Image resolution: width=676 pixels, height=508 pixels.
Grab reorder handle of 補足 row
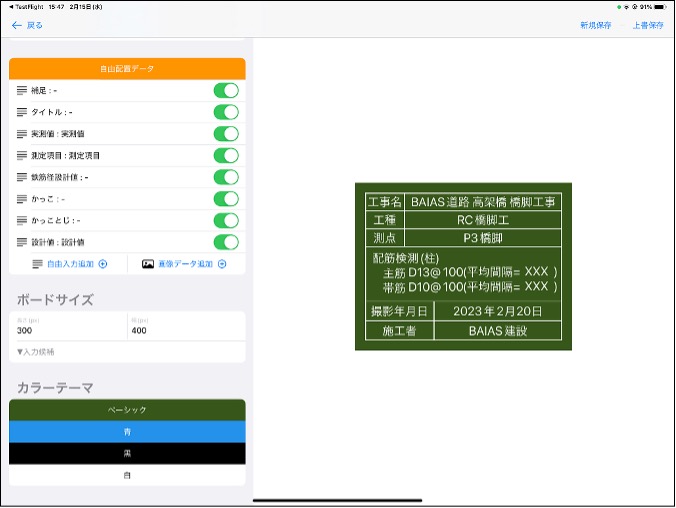coord(22,91)
